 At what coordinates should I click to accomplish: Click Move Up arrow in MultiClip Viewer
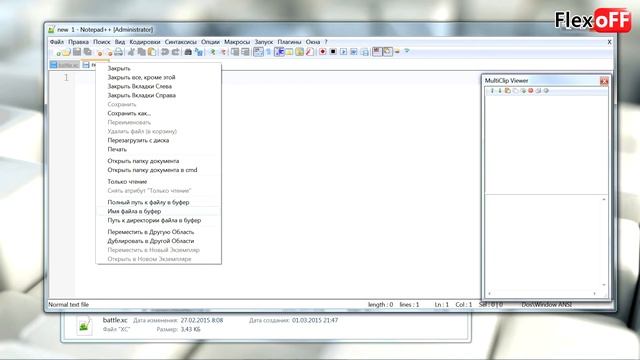pos(492,91)
